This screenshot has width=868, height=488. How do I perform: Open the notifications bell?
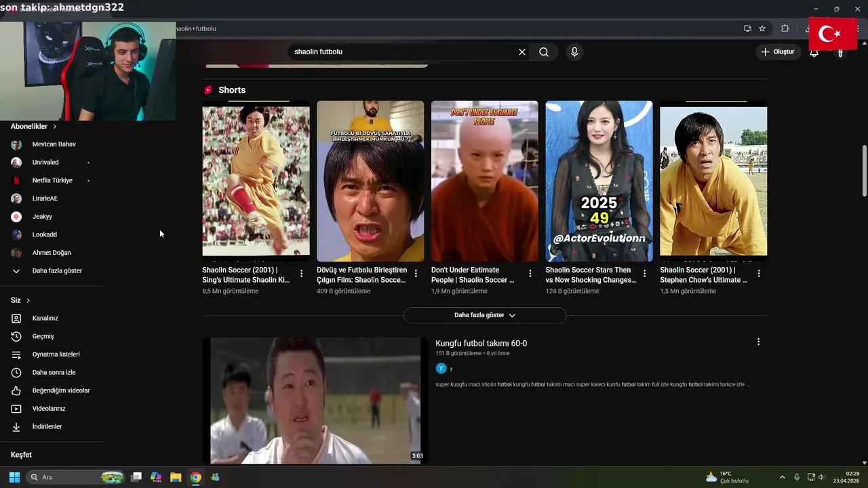(x=814, y=52)
